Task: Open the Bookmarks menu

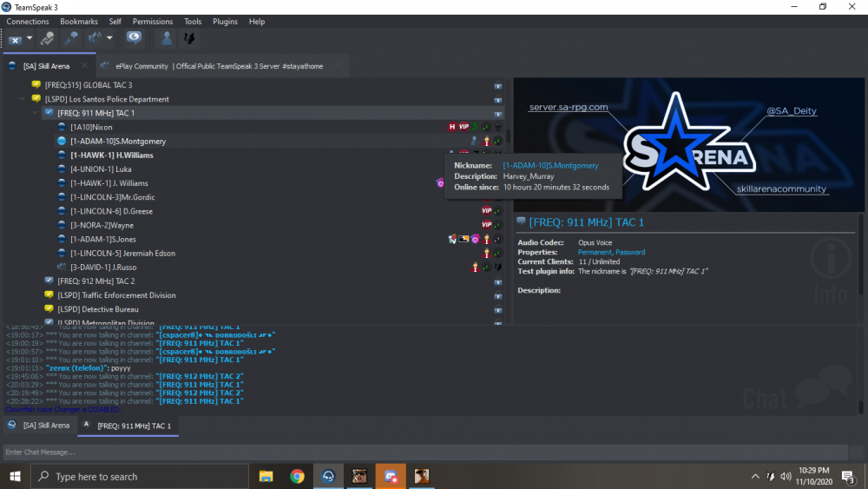Action: point(79,21)
